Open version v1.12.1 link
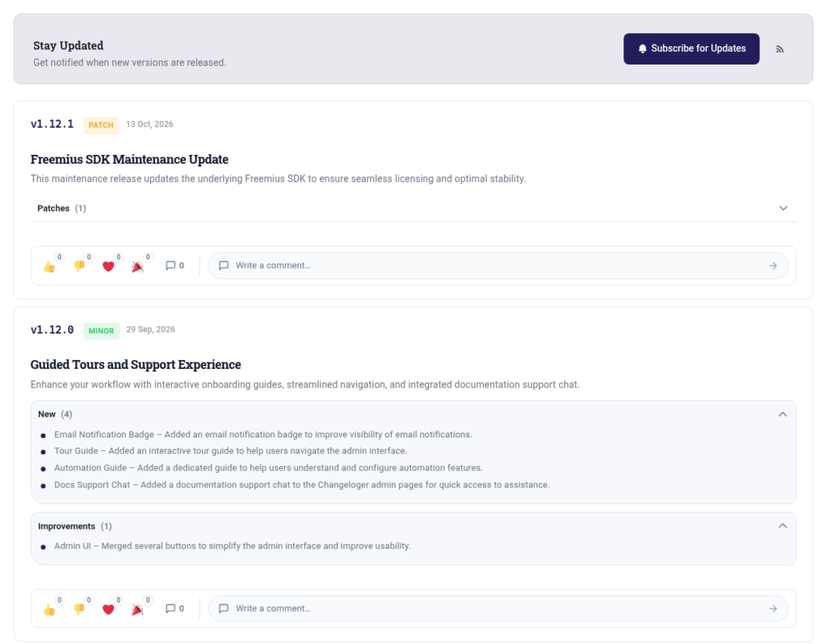827x644 pixels. [x=52, y=124]
